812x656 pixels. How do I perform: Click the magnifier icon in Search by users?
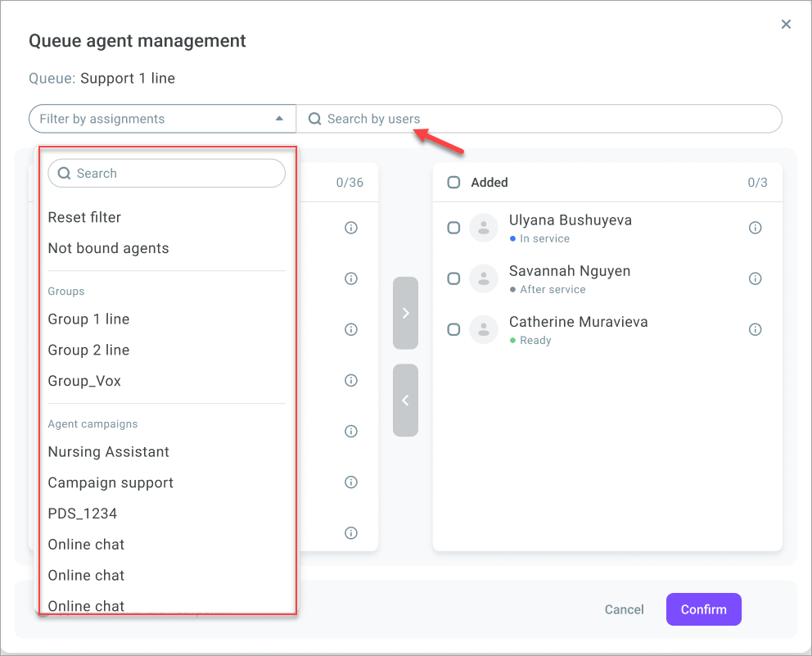tap(314, 119)
